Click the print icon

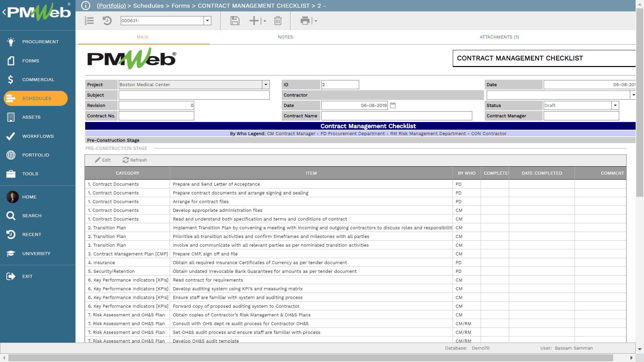tap(305, 21)
